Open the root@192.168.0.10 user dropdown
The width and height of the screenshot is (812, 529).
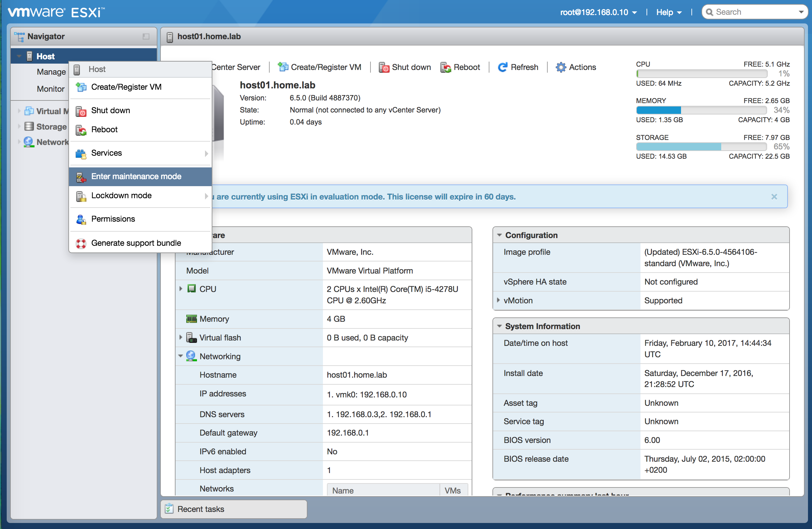tap(598, 12)
